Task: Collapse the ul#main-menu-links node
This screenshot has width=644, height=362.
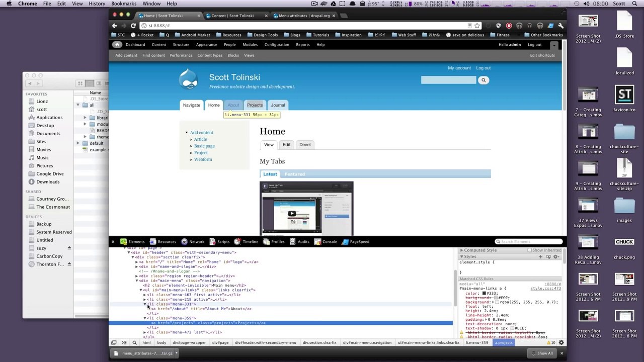Action: pos(141,290)
